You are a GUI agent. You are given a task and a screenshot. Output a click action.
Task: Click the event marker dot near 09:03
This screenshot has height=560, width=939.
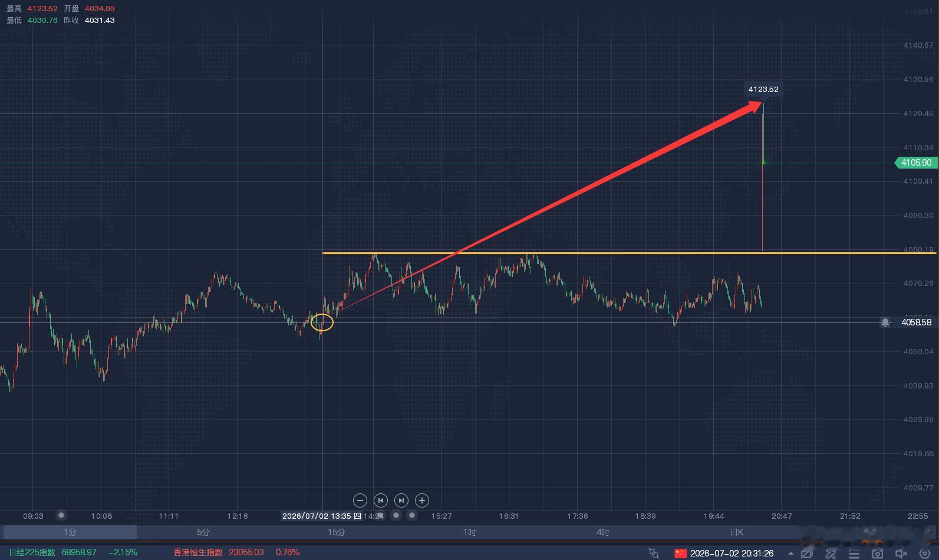(x=61, y=515)
